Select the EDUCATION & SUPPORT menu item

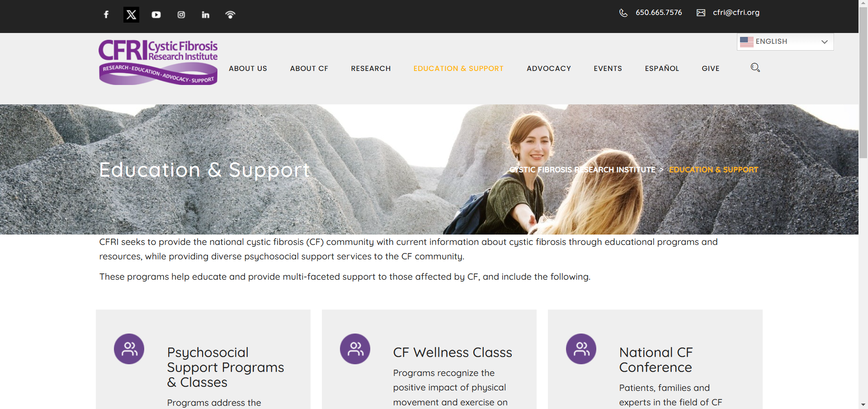click(x=458, y=68)
